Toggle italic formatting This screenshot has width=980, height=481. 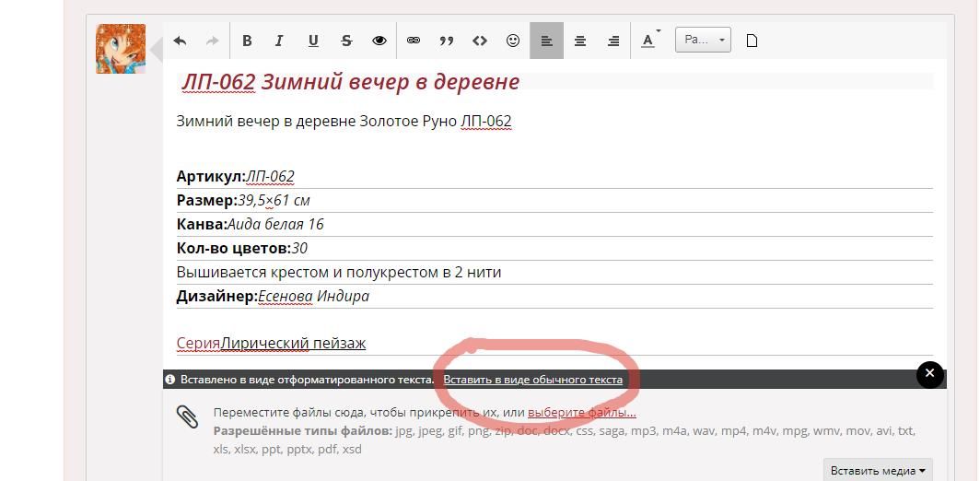pyautogui.click(x=279, y=41)
